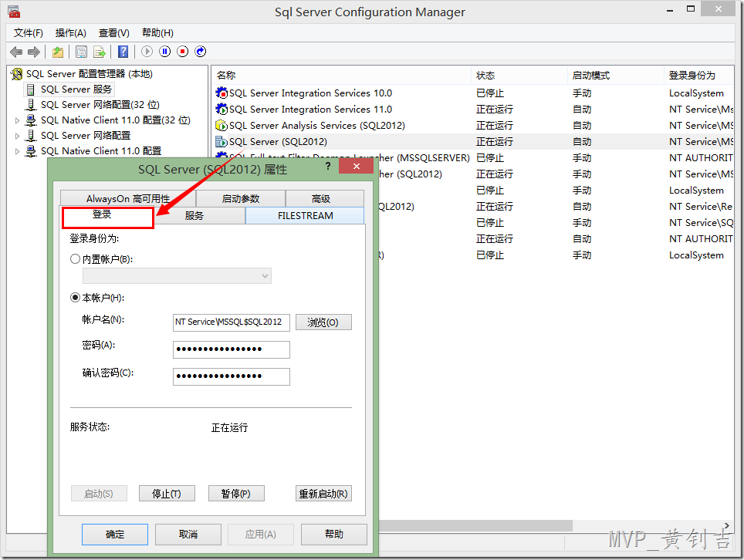Expand SQL Native Client 11.0 配置 node
Screen dimensions: 744x560
point(18,152)
